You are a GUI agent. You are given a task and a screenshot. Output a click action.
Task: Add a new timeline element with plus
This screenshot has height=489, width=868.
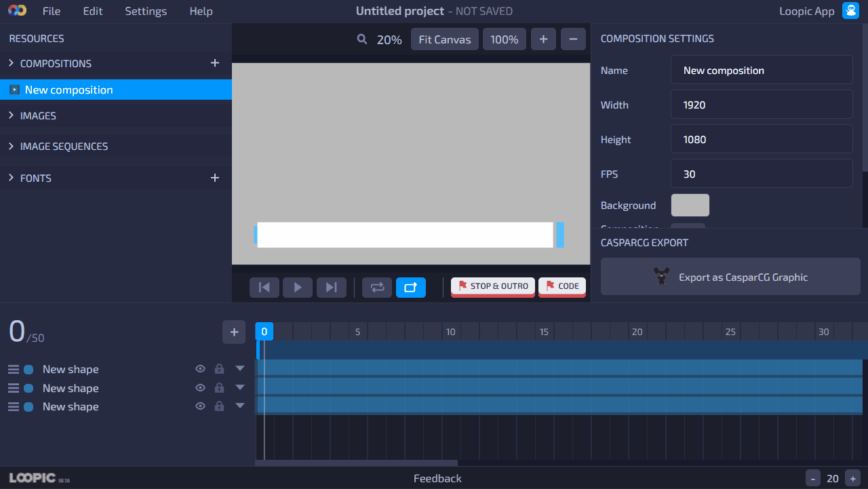[234, 332]
